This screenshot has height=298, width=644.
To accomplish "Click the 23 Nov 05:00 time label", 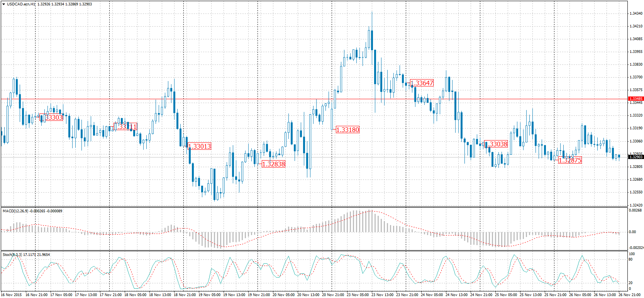I will point(358,295).
